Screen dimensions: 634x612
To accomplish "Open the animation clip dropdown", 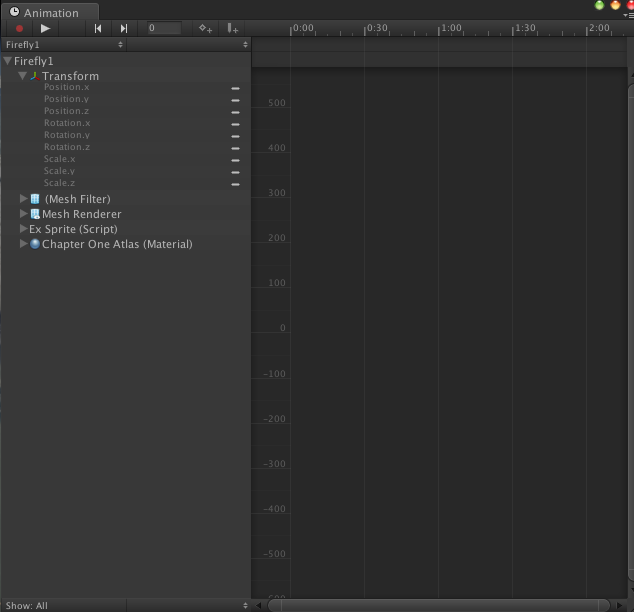I will pos(188,44).
